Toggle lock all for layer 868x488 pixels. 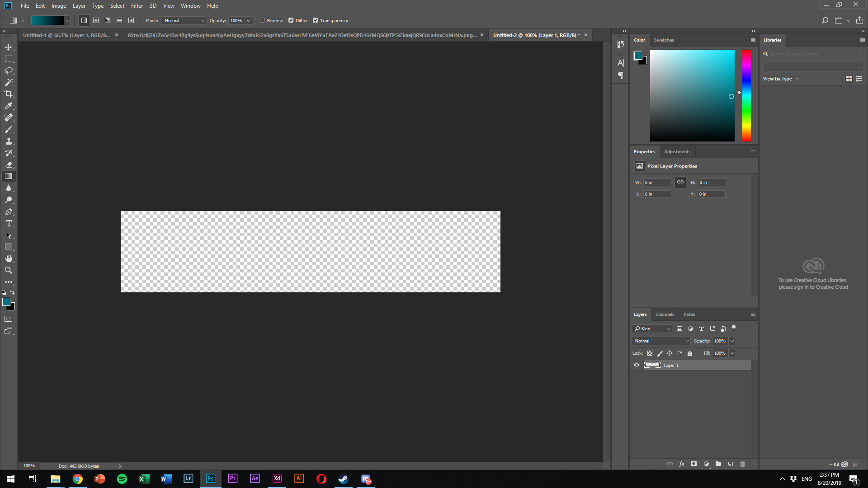(x=690, y=353)
